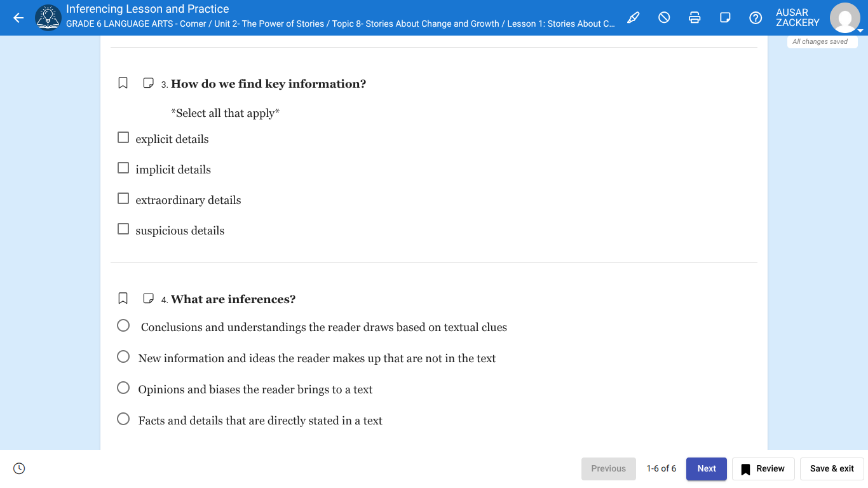Click the back arrow in the header
The image size is (868, 488).
(x=18, y=17)
